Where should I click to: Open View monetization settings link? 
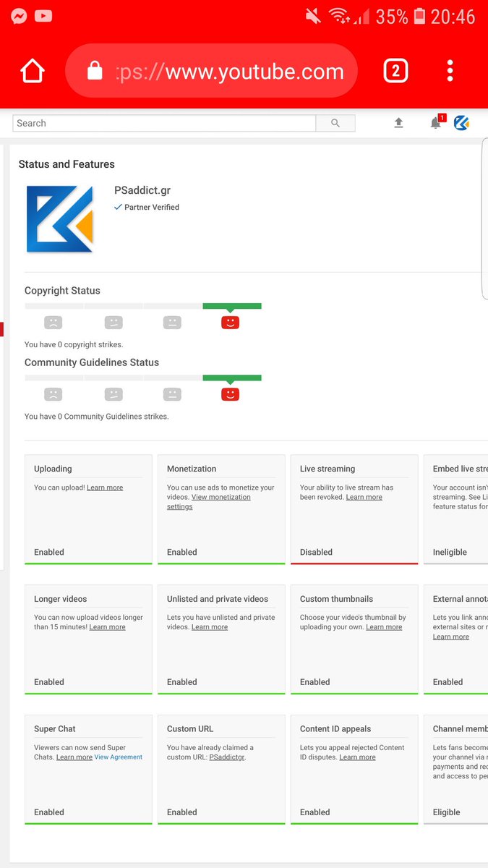[209, 502]
